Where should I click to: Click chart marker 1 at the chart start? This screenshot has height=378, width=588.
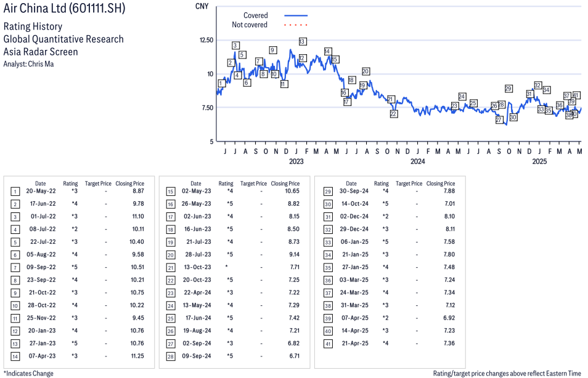tap(222, 83)
